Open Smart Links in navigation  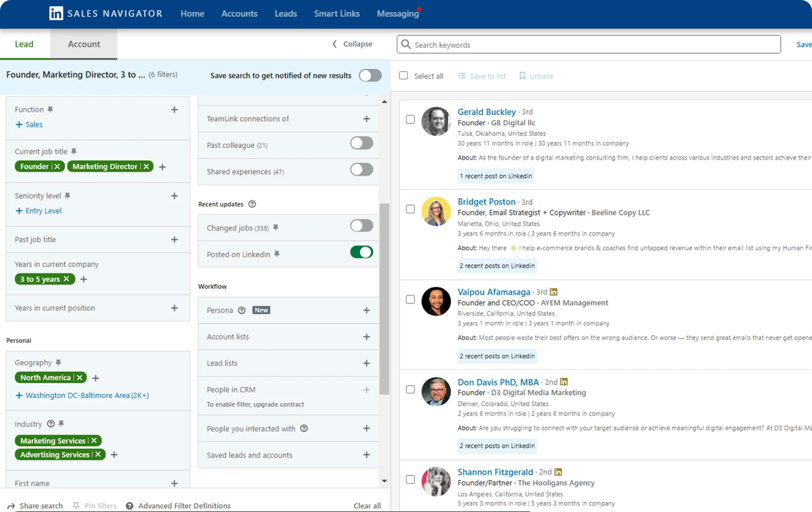coord(337,14)
